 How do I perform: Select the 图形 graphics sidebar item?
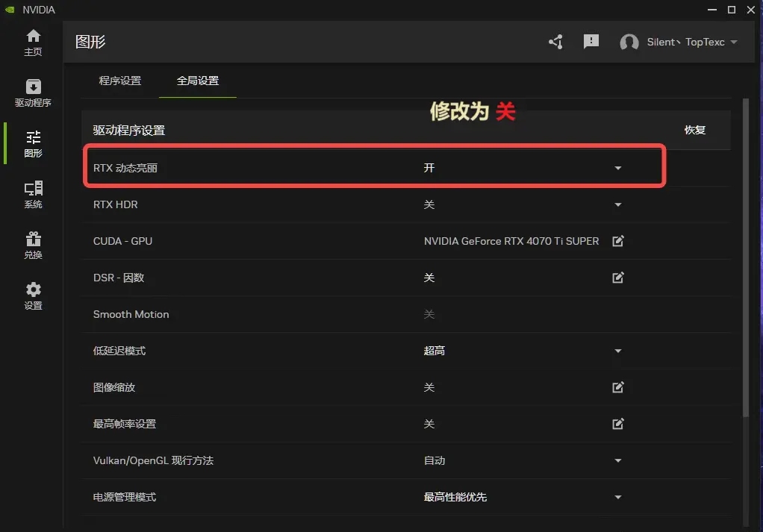[x=33, y=144]
